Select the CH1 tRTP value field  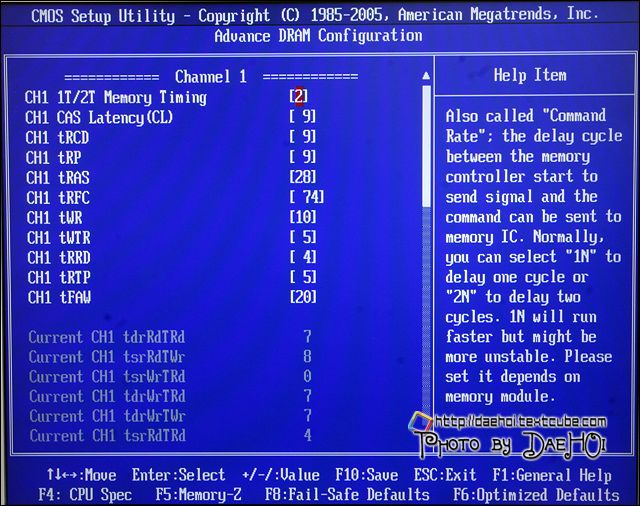tap(302, 277)
